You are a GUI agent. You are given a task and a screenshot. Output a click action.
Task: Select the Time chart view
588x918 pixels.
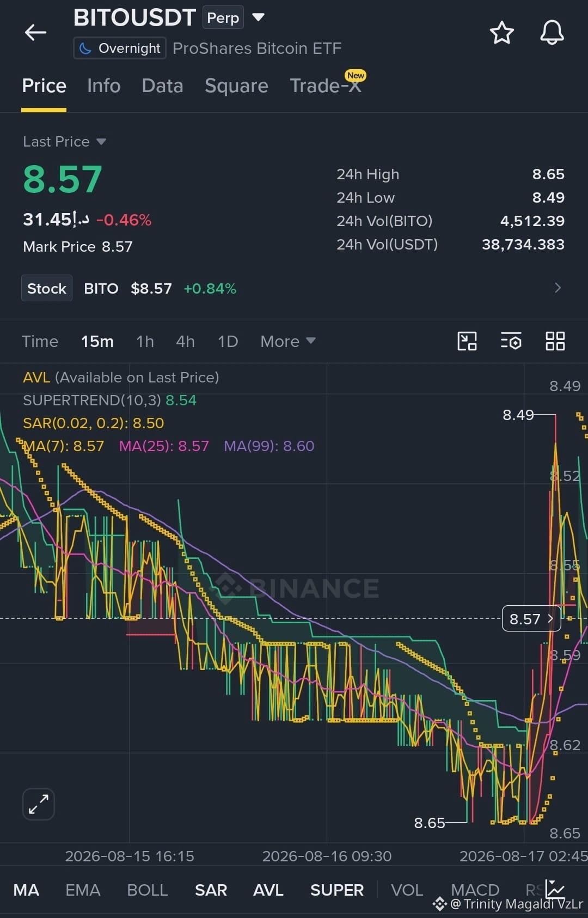click(x=40, y=342)
